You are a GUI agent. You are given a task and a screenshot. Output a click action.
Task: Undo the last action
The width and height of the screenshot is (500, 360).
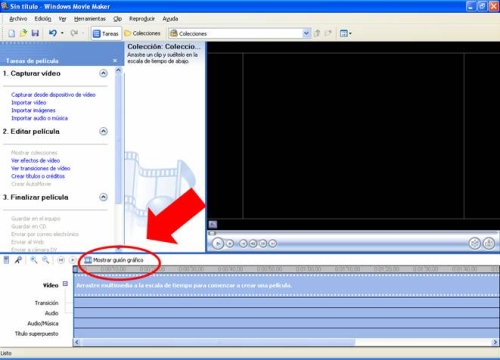click(x=53, y=33)
